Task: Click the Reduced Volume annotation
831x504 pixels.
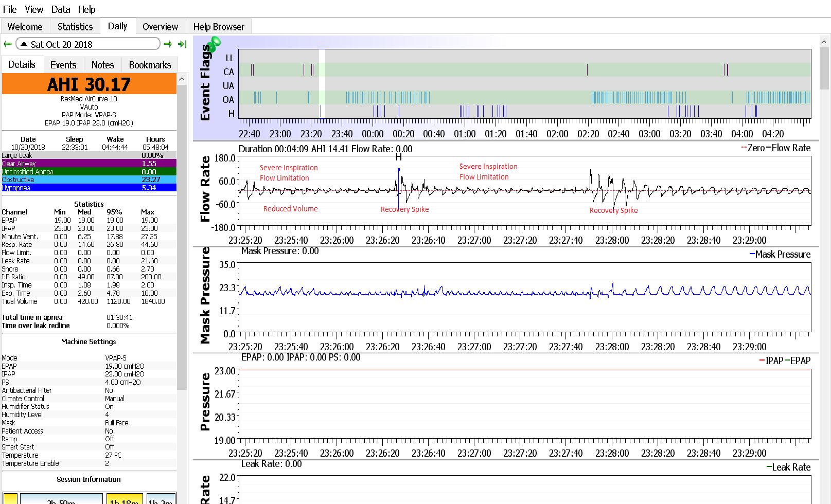Action: coord(291,209)
